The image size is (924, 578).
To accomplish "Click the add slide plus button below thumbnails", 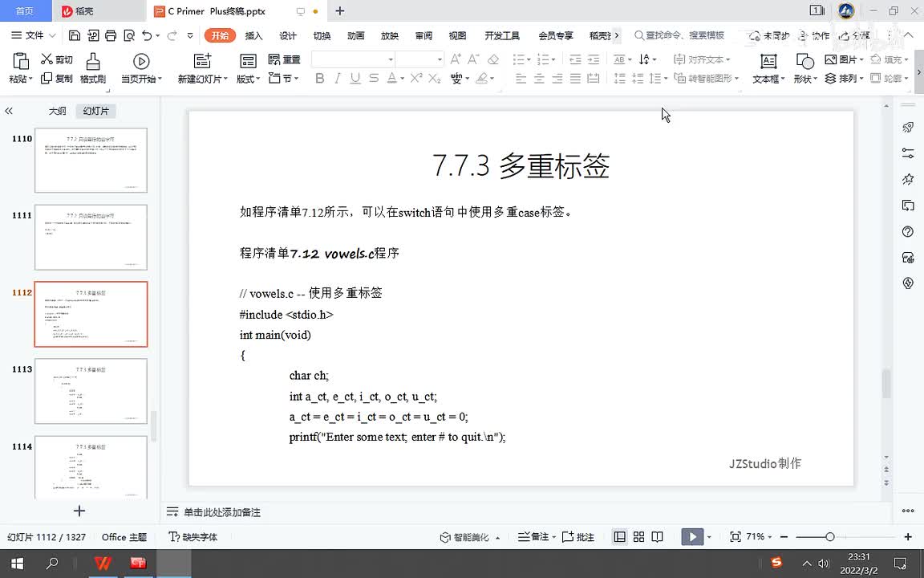I will [x=79, y=511].
